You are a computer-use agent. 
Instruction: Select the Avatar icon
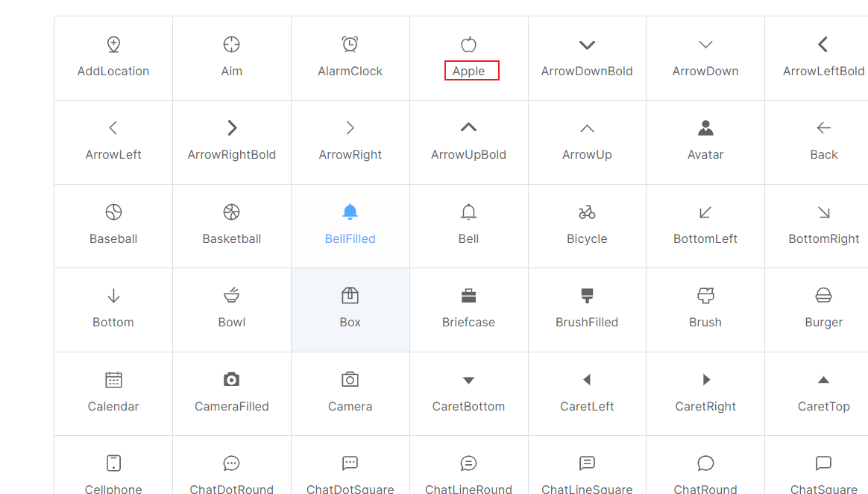pyautogui.click(x=705, y=127)
